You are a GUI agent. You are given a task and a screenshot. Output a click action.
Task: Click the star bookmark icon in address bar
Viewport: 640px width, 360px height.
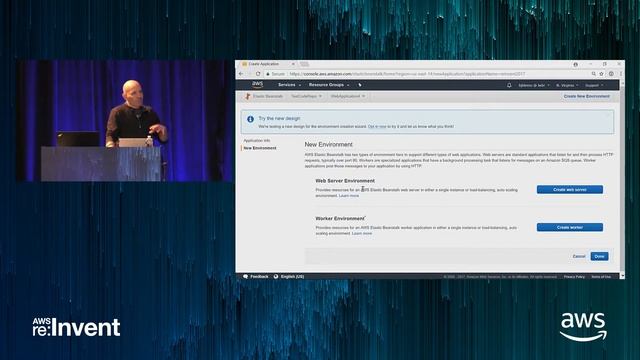(x=601, y=74)
